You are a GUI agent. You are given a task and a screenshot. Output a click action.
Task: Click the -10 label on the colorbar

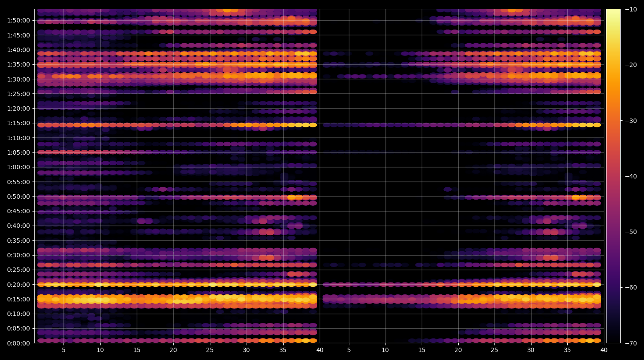pos(631,9)
